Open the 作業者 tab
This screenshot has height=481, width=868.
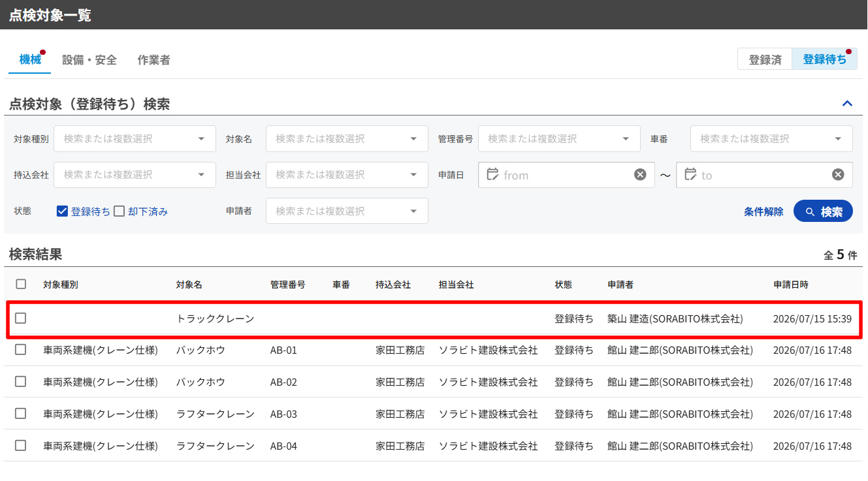click(153, 60)
